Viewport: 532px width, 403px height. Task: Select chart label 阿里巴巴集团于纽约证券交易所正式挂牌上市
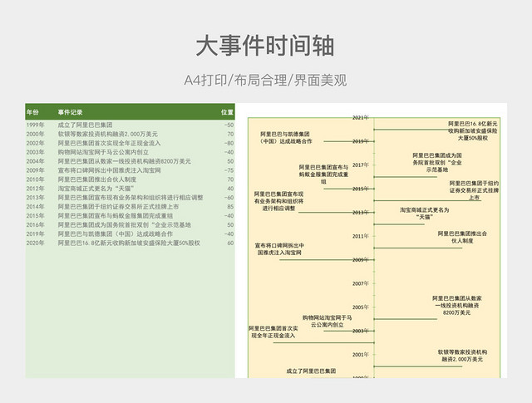click(474, 190)
